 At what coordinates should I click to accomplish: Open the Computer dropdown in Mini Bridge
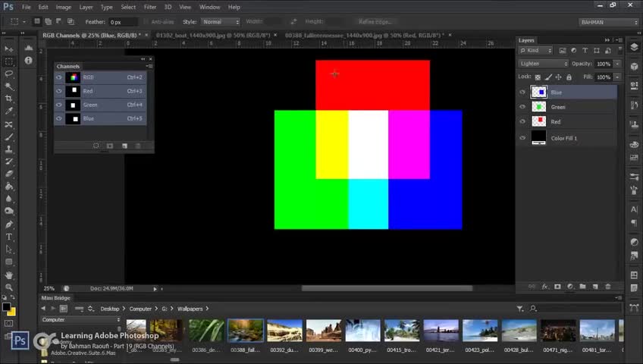tap(80, 320)
